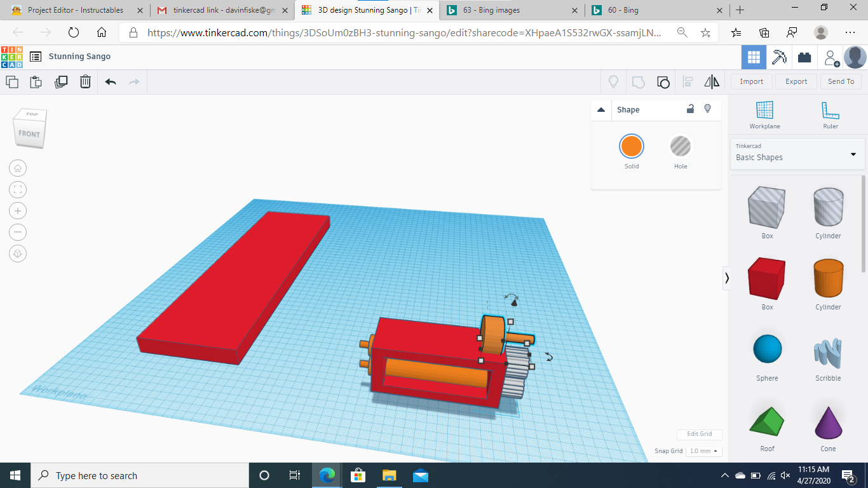This screenshot has width=868, height=488.
Task: Open a new browser tab
Action: point(740,10)
